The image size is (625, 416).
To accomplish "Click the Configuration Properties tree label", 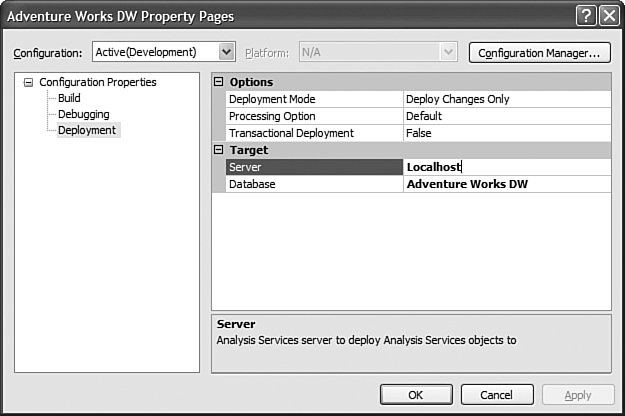I will [x=98, y=82].
